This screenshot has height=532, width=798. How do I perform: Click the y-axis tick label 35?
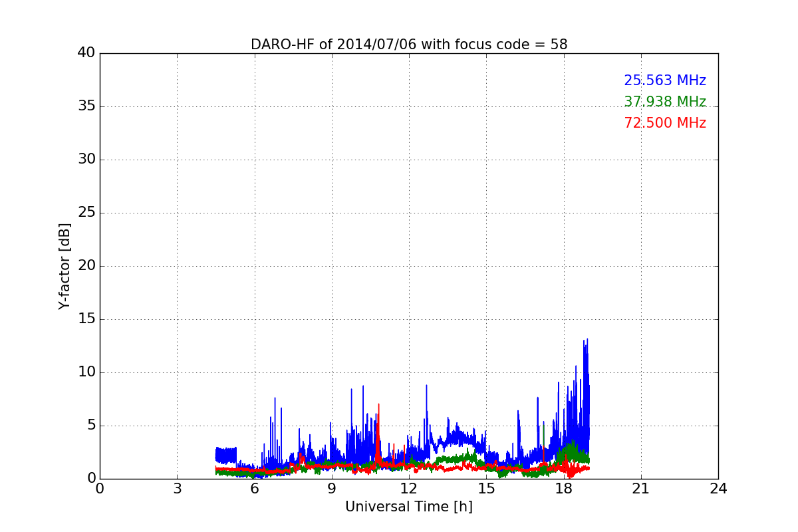pos(86,106)
